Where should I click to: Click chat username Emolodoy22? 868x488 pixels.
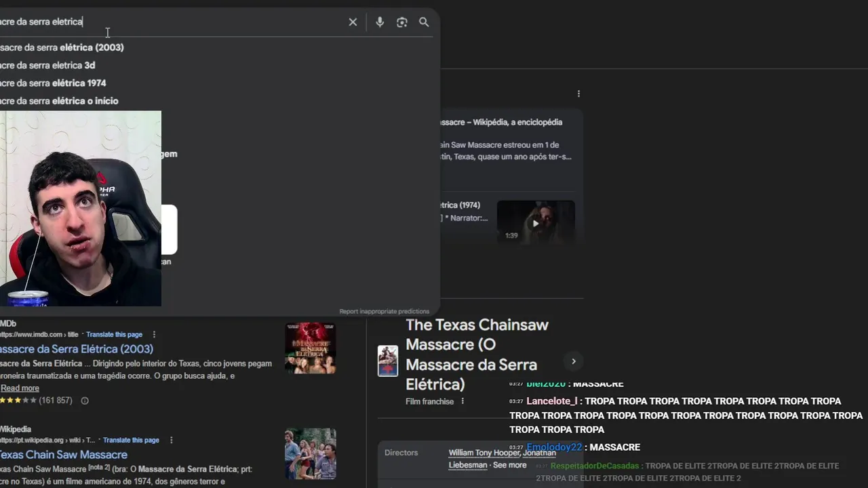pyautogui.click(x=554, y=447)
